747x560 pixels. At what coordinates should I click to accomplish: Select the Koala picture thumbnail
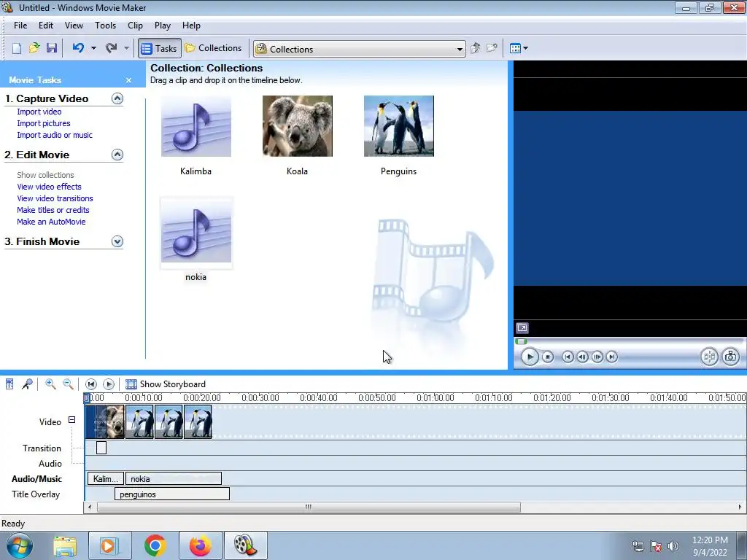pyautogui.click(x=298, y=126)
